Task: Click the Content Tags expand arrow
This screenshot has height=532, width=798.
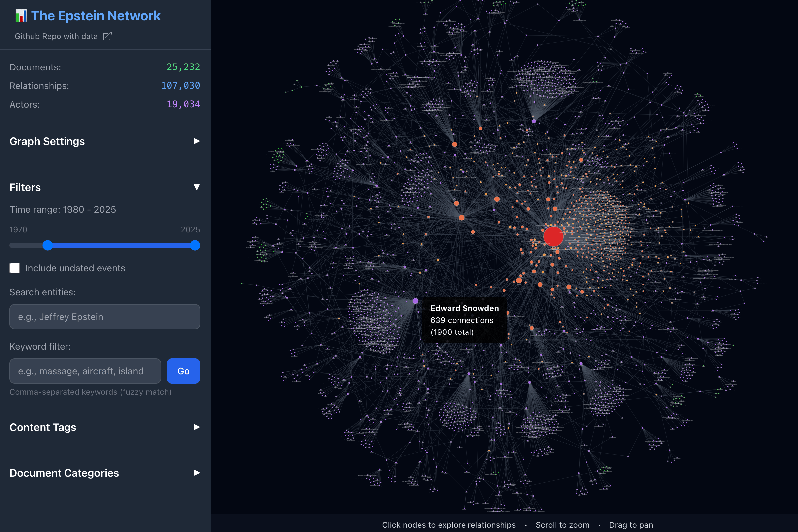Action: coord(197,427)
